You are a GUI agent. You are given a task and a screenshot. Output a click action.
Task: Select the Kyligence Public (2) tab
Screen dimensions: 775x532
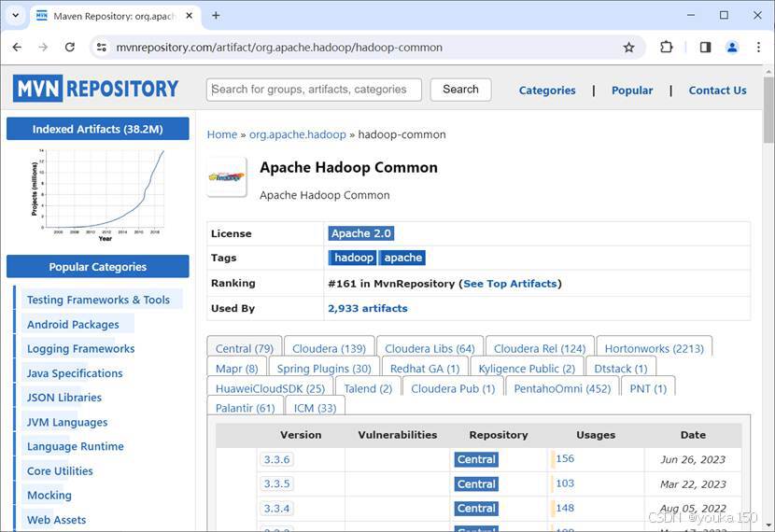(x=527, y=369)
